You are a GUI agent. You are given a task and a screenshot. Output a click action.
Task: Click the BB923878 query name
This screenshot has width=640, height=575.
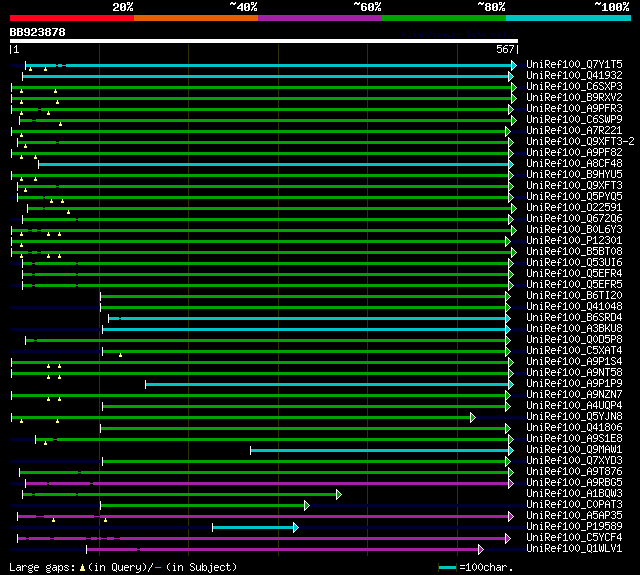pos(38,32)
